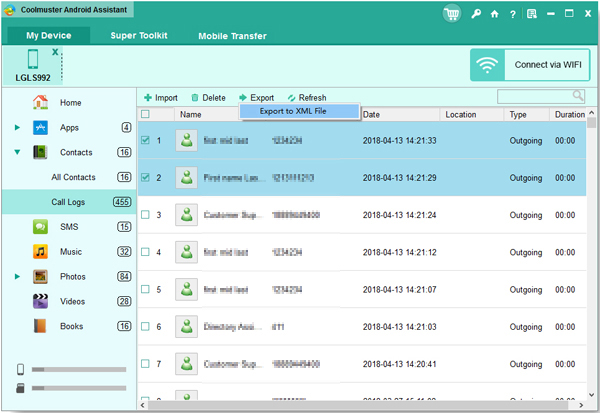This screenshot has width=600, height=413.
Task: Click date 2018-04-13 14:21:03
Action: pyautogui.click(x=399, y=326)
